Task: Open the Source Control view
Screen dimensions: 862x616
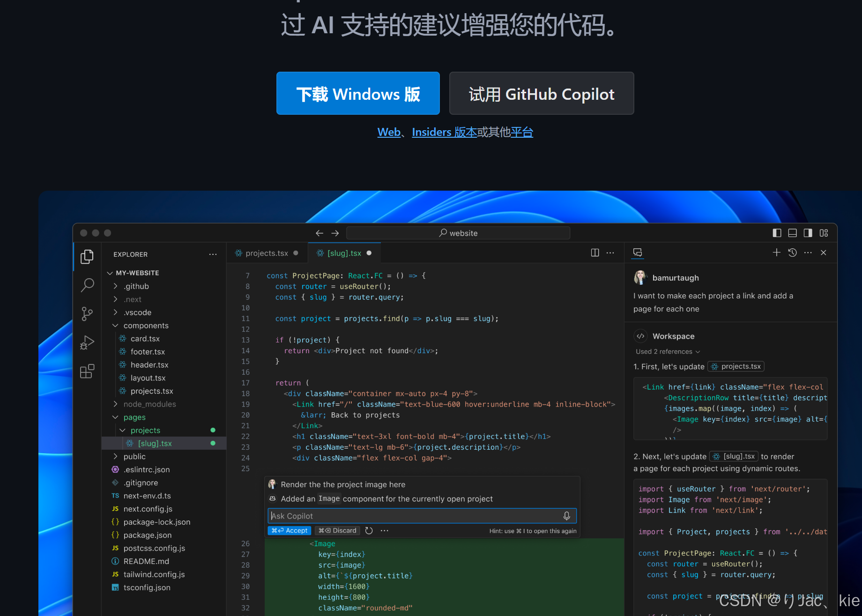Action: click(87, 314)
